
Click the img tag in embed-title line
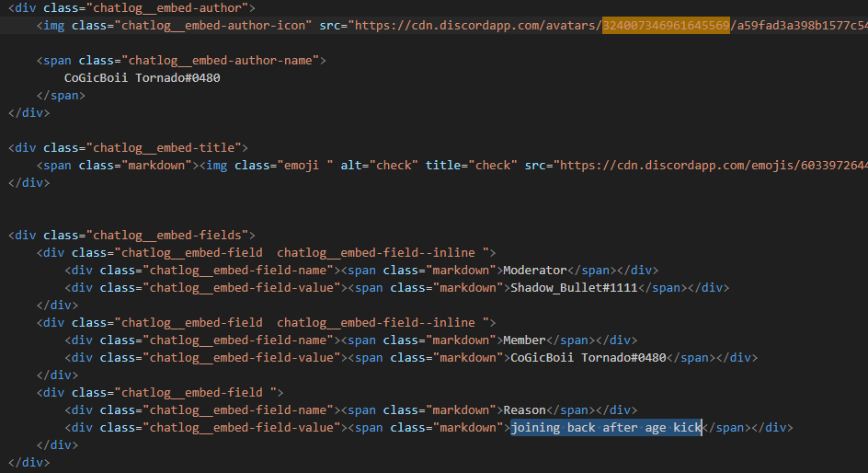click(x=216, y=166)
